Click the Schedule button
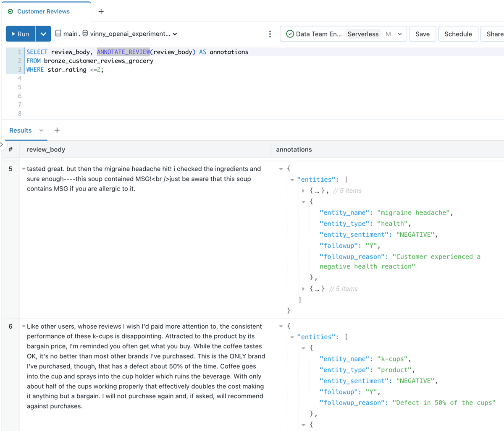Image resolution: width=504 pixels, height=431 pixels. tap(458, 34)
